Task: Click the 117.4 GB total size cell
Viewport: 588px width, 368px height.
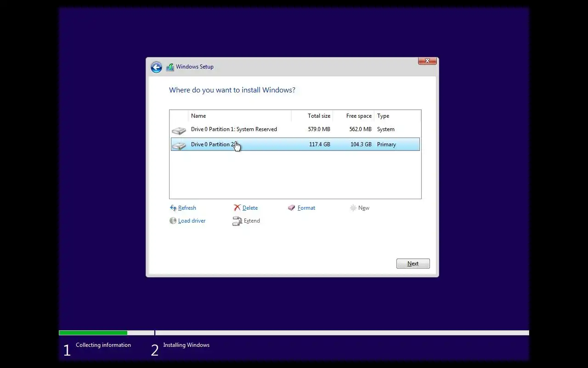Action: coord(320,144)
